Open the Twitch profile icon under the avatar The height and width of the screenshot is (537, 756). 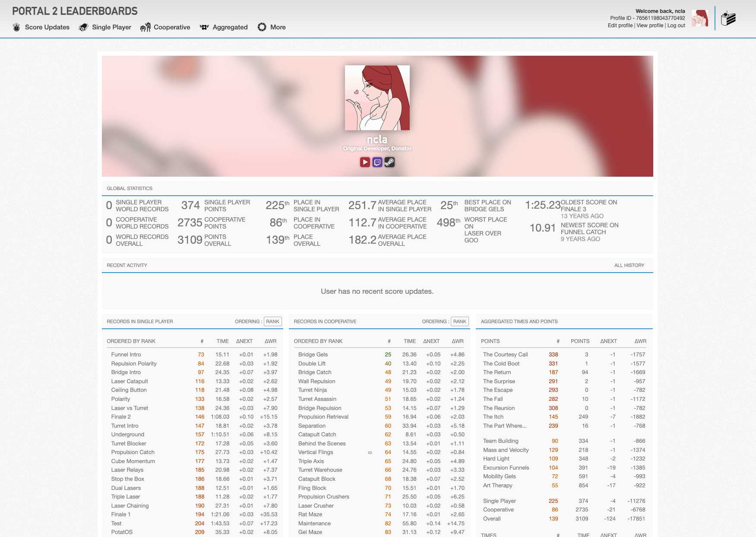click(377, 162)
